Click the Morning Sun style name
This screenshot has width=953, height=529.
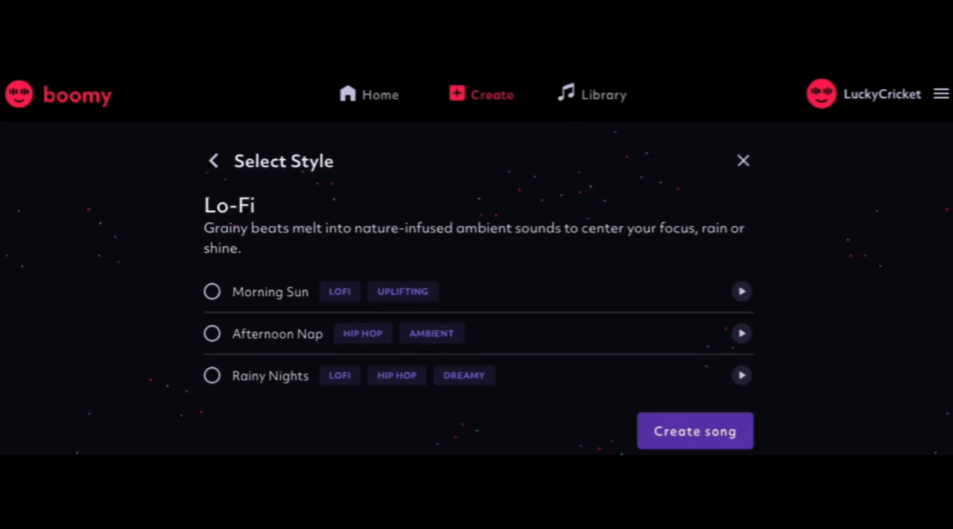270,292
